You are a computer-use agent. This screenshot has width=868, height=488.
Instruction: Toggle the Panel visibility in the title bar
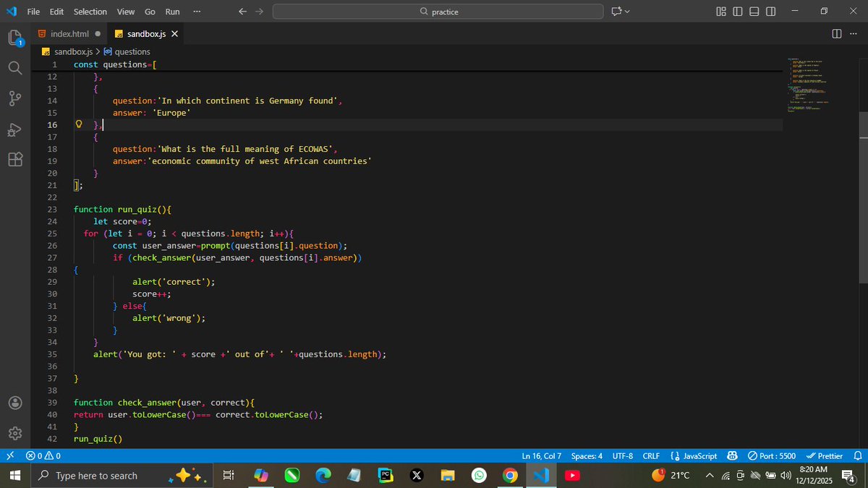752,12
